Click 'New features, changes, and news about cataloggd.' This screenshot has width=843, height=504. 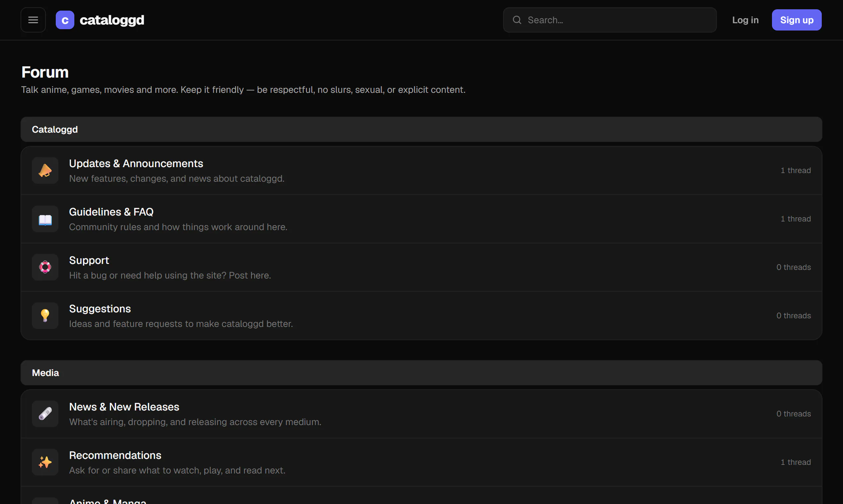(177, 179)
